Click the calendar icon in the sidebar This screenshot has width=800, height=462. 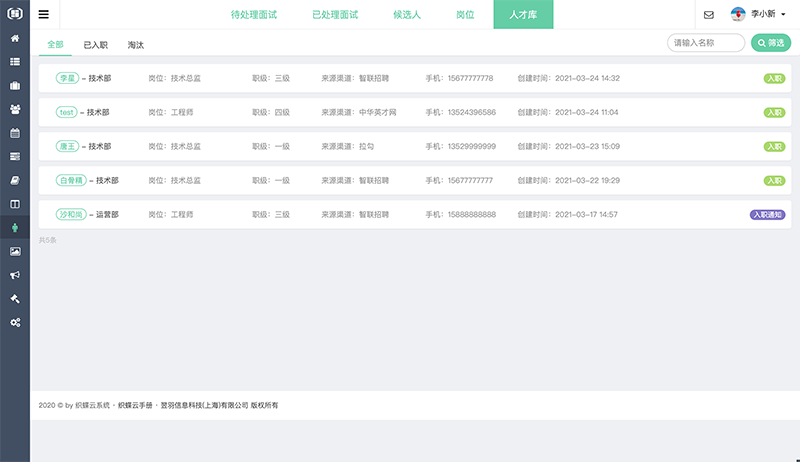(15, 133)
